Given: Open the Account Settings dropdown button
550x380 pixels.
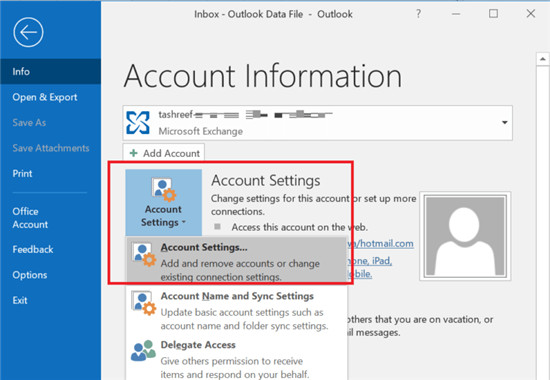Looking at the screenshot, I should pos(164,203).
